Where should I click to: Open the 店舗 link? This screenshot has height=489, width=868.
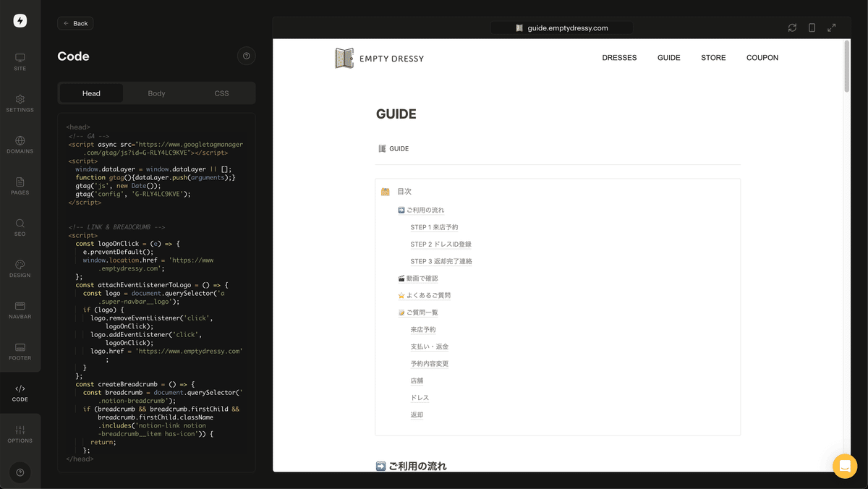pos(417,380)
